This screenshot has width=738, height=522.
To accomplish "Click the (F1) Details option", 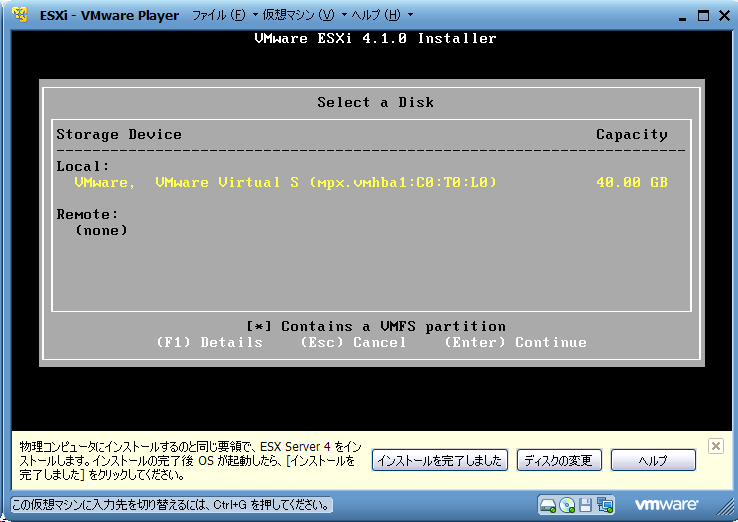I will click(x=209, y=342).
